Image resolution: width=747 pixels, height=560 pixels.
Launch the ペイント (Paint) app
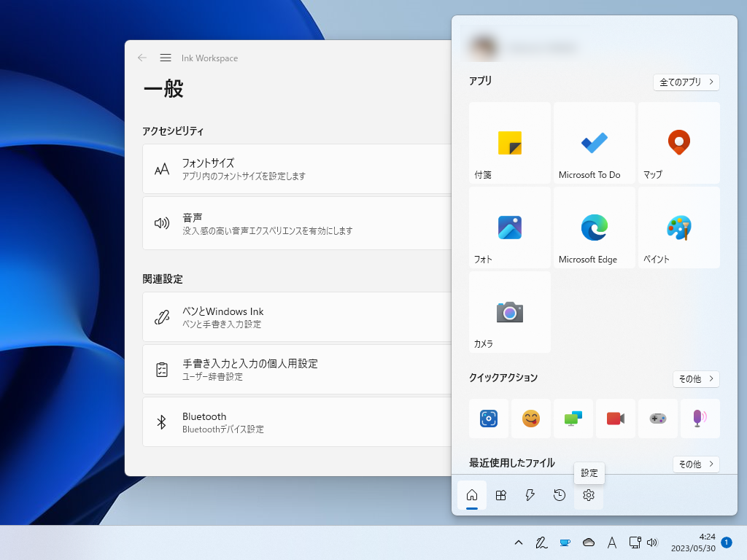pos(678,227)
